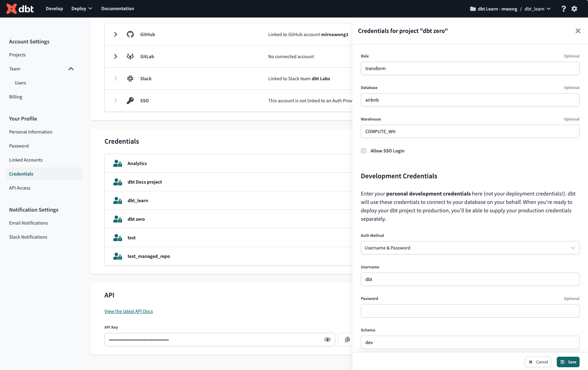Copy the API Key using the copy icon
This screenshot has height=370, width=588.
[x=347, y=339]
